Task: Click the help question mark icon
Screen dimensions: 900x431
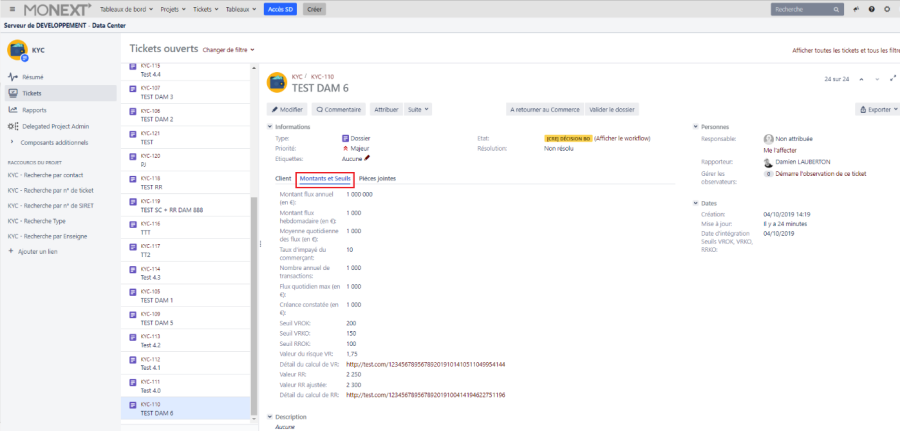Action: [x=872, y=9]
